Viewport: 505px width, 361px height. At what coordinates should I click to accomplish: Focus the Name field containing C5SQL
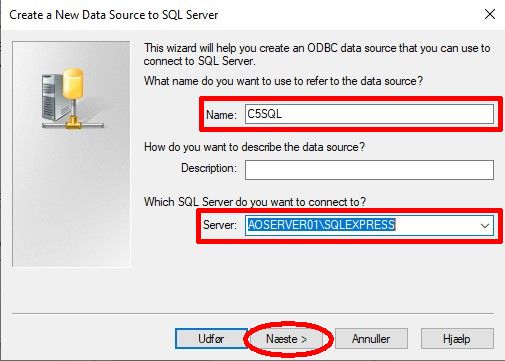coord(369,114)
